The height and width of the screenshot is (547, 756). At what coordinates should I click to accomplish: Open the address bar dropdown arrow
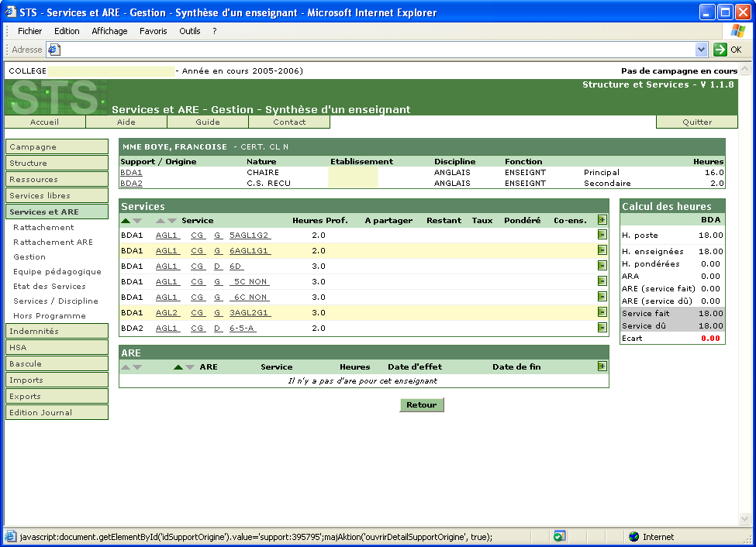(x=701, y=49)
